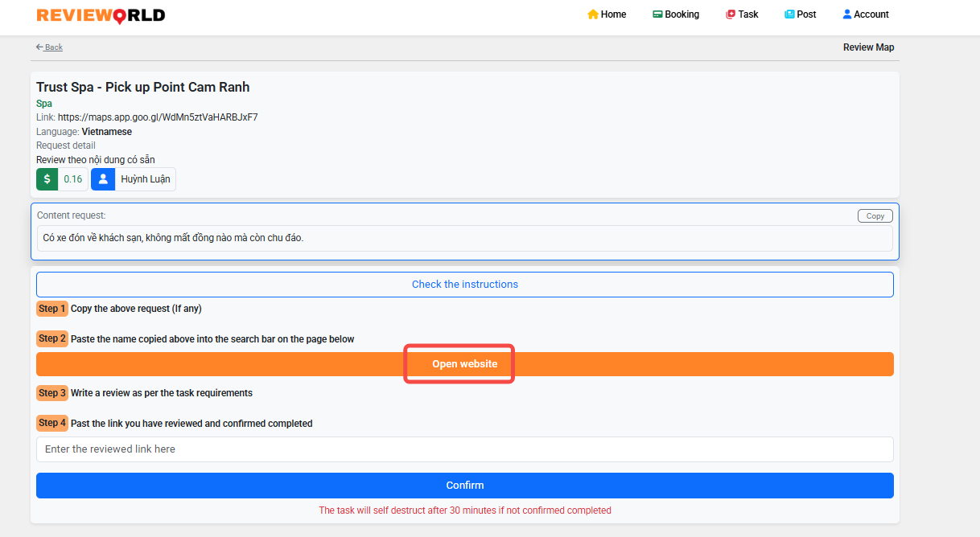Click the ReviewWorld logo
Image resolution: width=980 pixels, height=537 pixels.
coord(101,14)
